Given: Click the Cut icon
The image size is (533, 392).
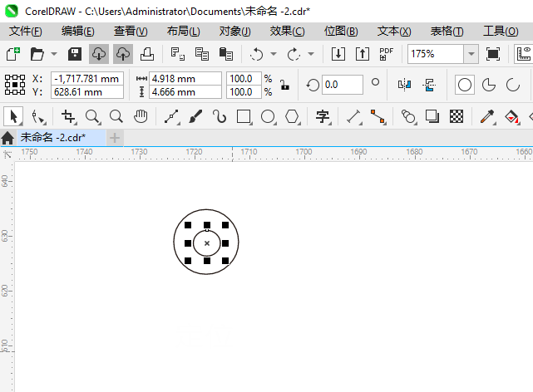Looking at the screenshot, I should click(177, 54).
